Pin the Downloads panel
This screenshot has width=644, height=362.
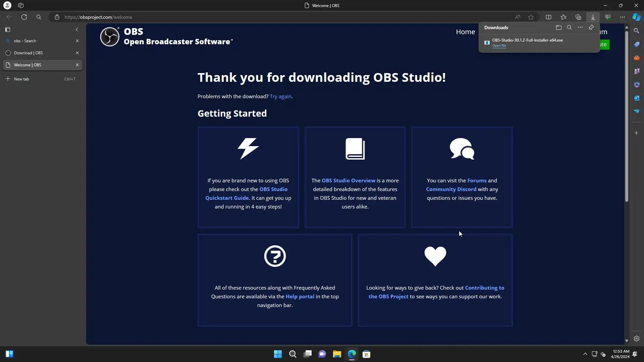591,27
